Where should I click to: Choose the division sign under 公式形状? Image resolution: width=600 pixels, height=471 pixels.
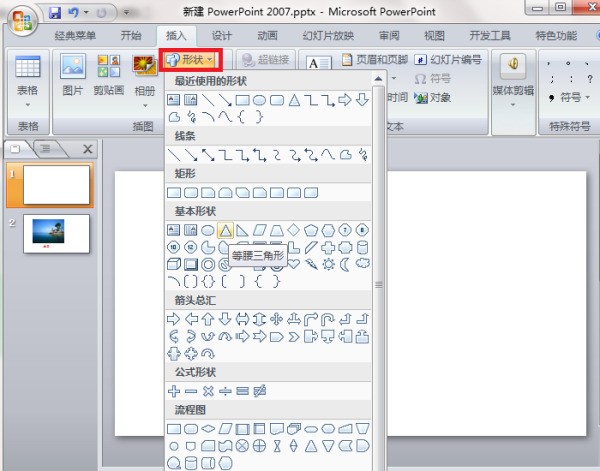coord(225,390)
